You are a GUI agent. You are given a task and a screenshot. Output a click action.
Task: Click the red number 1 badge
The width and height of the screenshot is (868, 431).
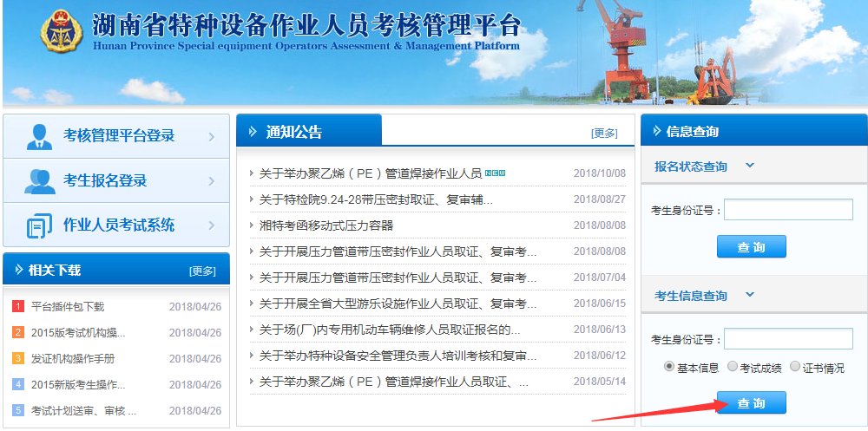(x=18, y=306)
